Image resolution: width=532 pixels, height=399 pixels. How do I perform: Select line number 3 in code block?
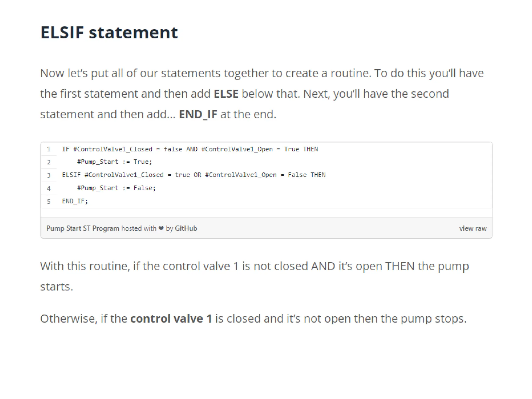pyautogui.click(x=49, y=175)
